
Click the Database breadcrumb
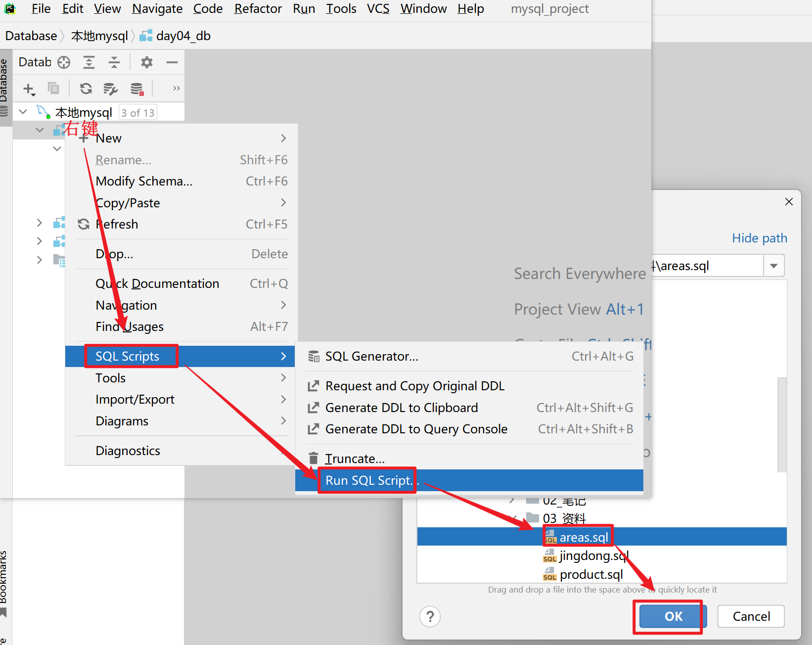point(31,36)
